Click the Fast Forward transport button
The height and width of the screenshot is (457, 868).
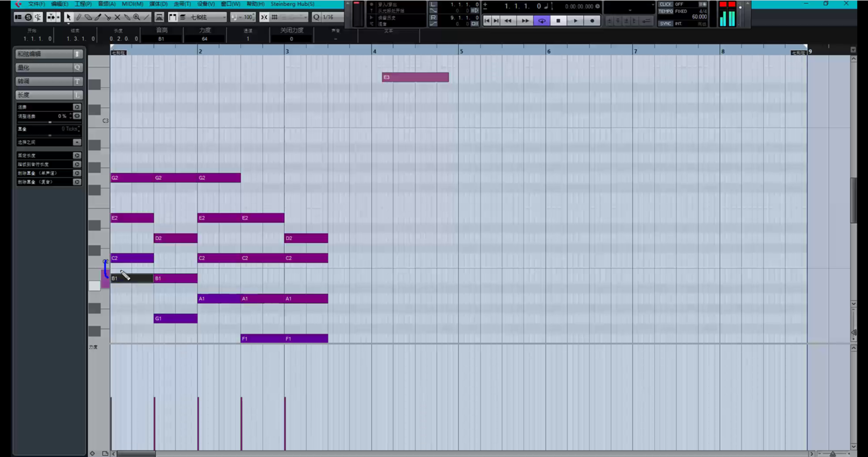[525, 21]
